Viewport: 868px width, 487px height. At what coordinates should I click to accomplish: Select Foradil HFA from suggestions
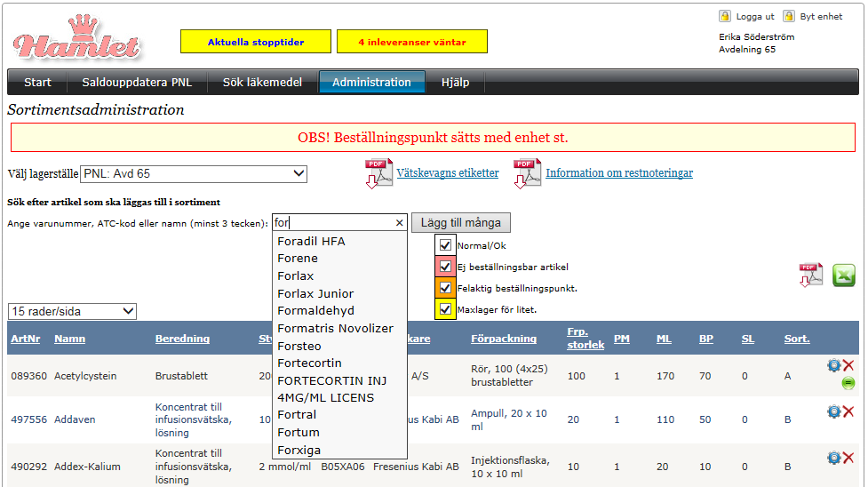pyautogui.click(x=311, y=241)
